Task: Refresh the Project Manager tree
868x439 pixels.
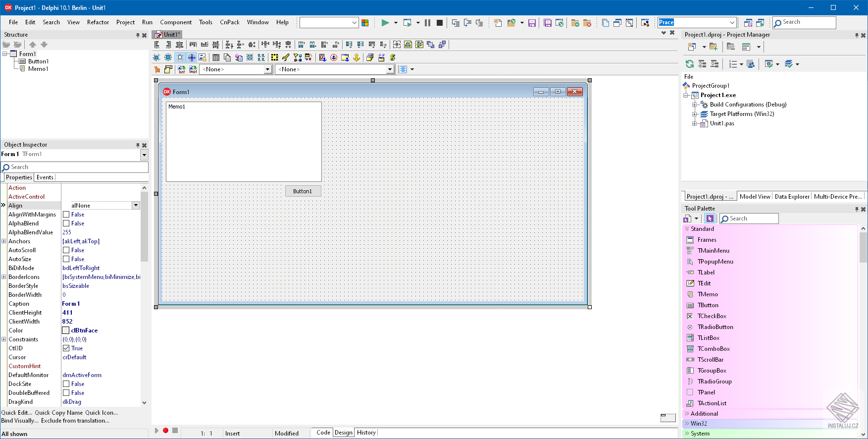Action: click(x=689, y=64)
